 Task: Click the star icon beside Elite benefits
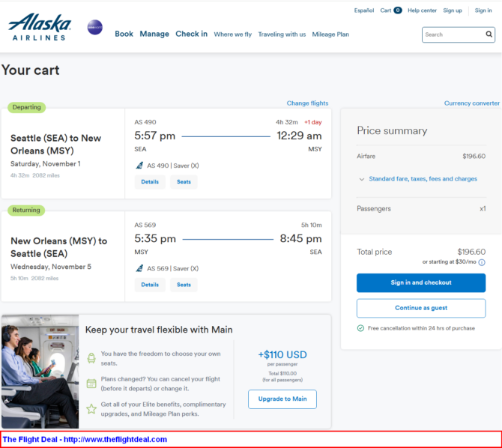point(91,408)
